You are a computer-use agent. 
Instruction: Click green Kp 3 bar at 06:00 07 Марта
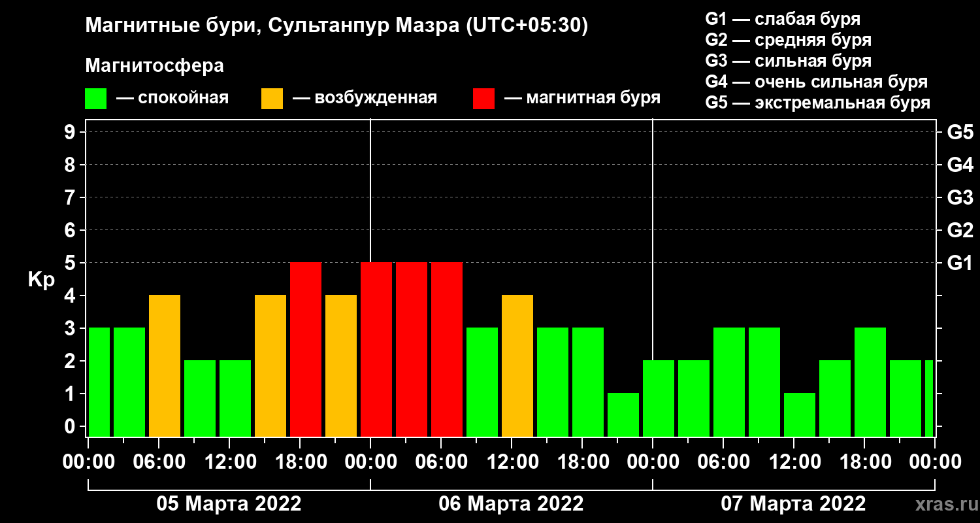[x=729, y=382]
